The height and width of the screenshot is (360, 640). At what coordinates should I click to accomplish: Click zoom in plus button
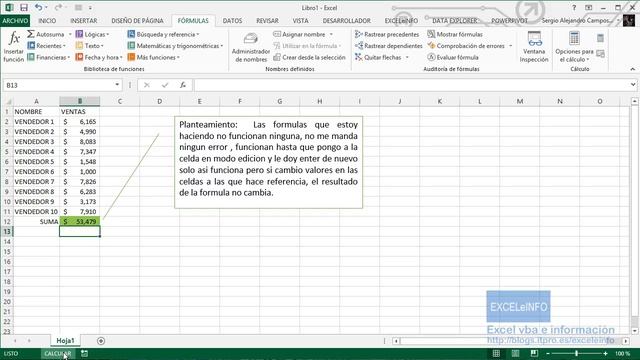[605, 353]
